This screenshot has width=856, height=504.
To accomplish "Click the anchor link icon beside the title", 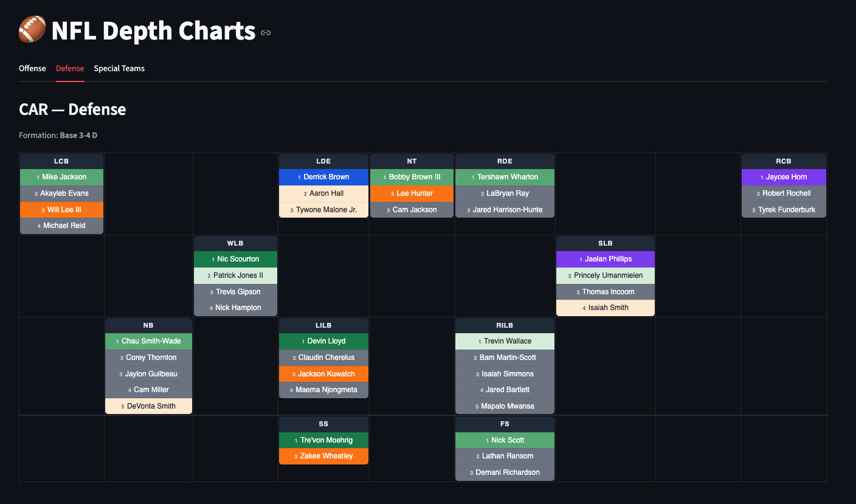I will (x=266, y=33).
